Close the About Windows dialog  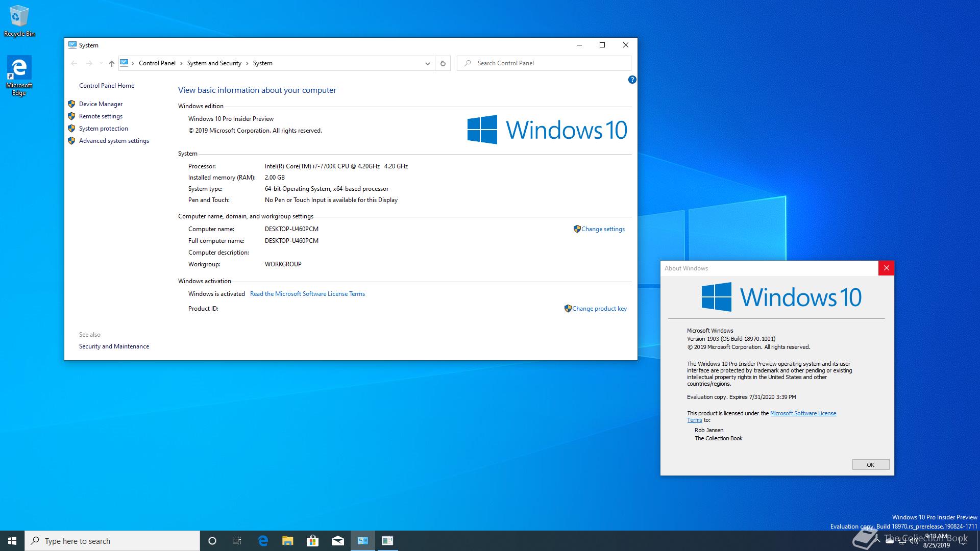886,268
